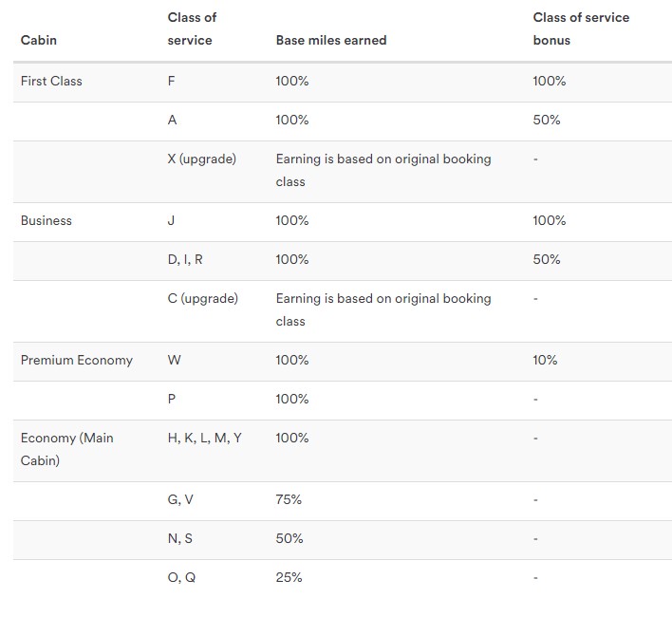Click the N, S class cell
The width and height of the screenshot is (672, 617).
[x=180, y=538]
